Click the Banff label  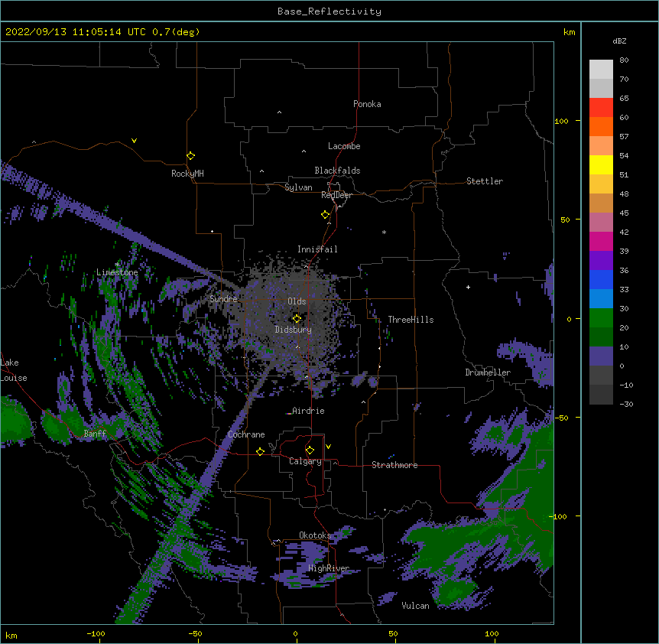[x=95, y=434]
